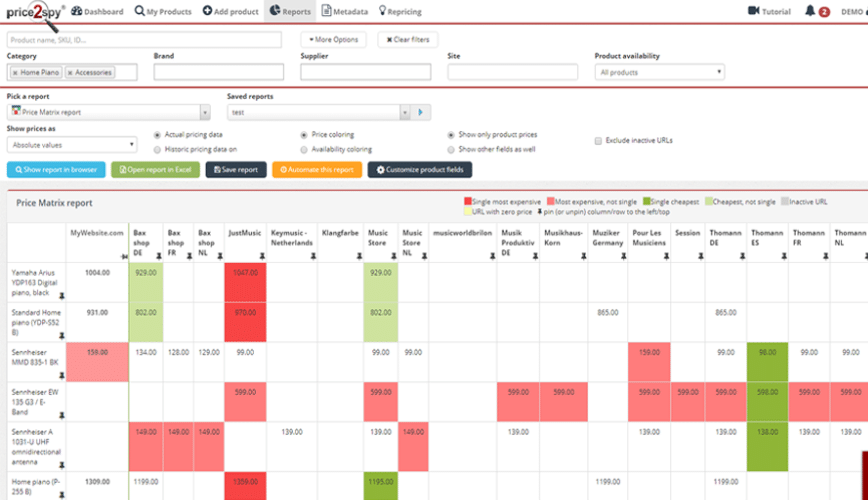868x500 pixels.
Task: Check Exclude inactive URLs box
Action: (x=598, y=141)
